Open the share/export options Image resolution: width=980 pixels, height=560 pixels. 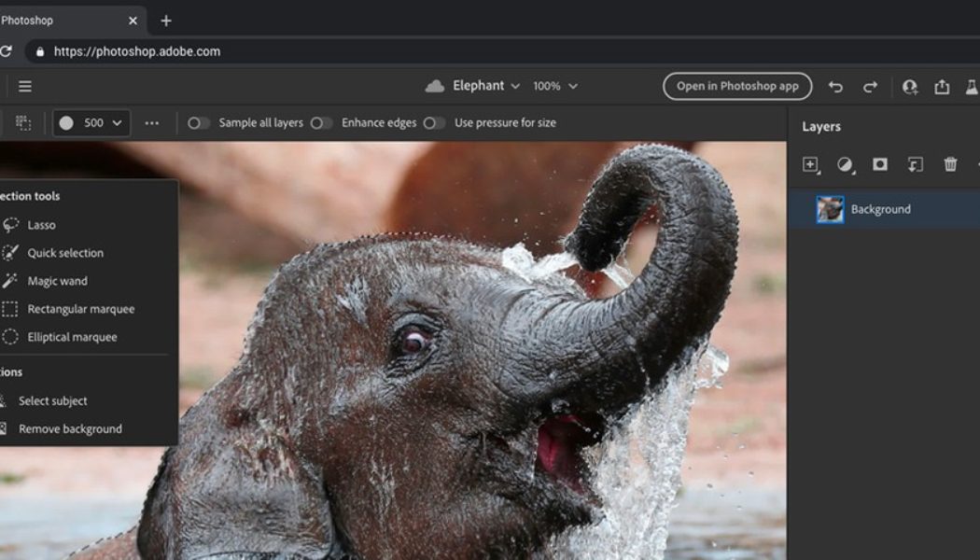941,86
